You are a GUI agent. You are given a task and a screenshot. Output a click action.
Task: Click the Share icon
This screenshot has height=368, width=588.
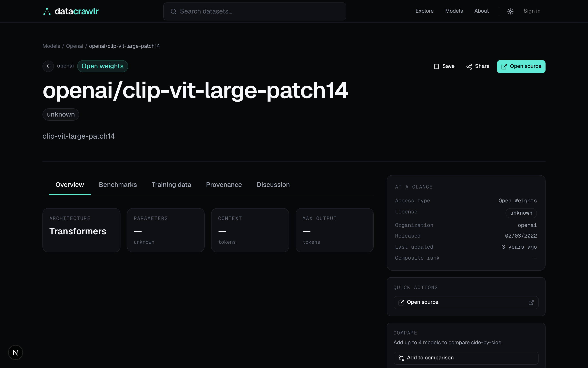(x=469, y=66)
